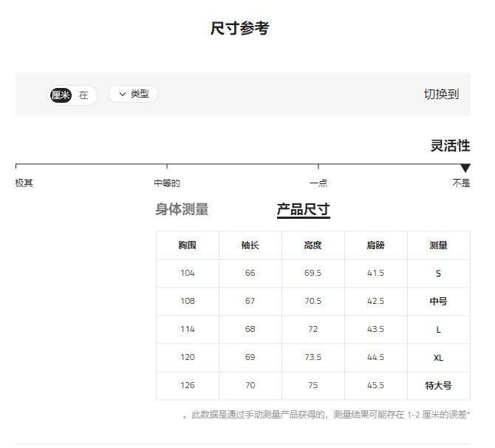The image size is (495, 448).
Task: Click height value 75
Action: [313, 385]
